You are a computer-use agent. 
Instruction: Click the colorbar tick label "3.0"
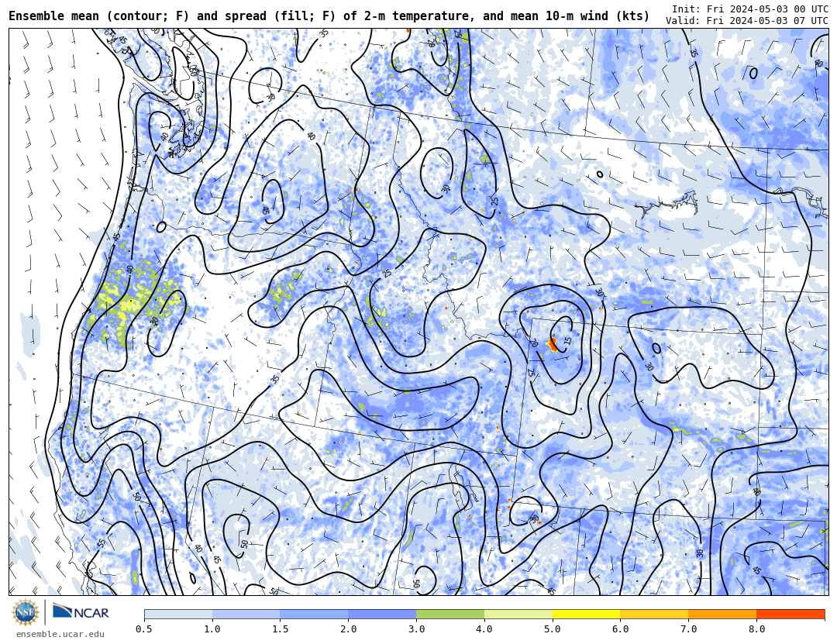click(x=416, y=629)
